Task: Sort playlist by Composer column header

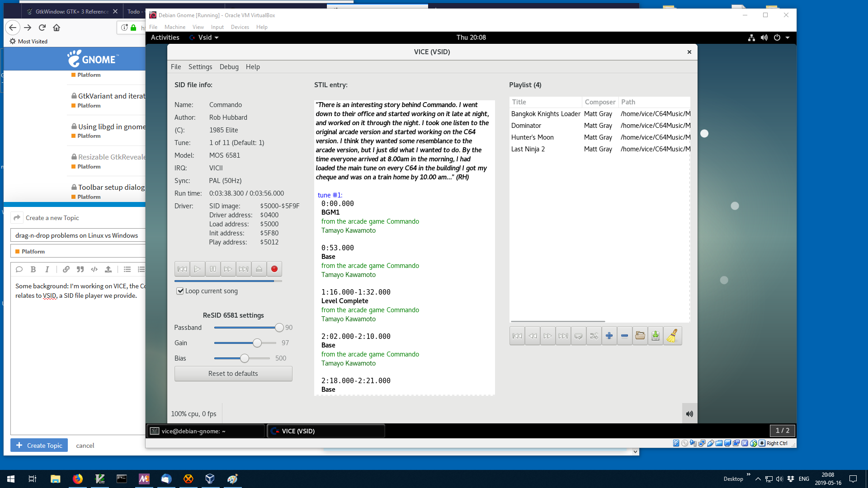Action: tap(600, 102)
